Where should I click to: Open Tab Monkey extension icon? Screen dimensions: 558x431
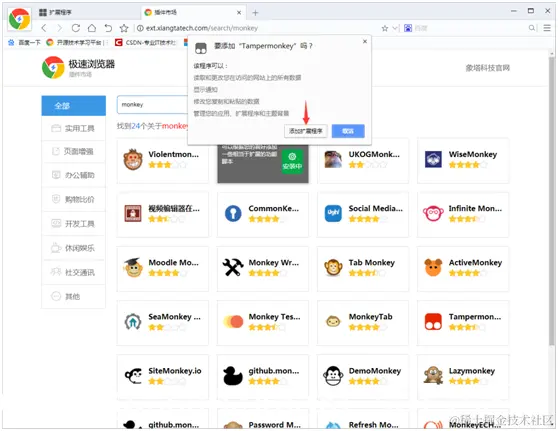[333, 268]
